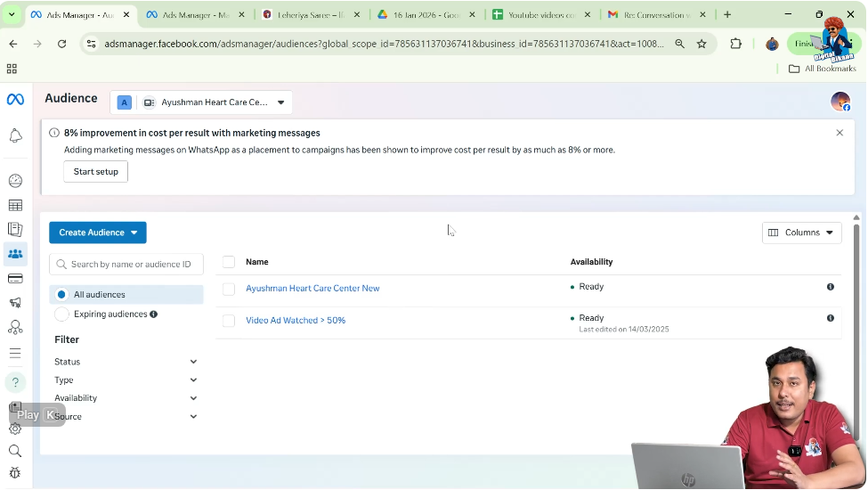Open Ayushman Heart Care Center New audience
Screen dimensions: 868x490
coord(312,289)
